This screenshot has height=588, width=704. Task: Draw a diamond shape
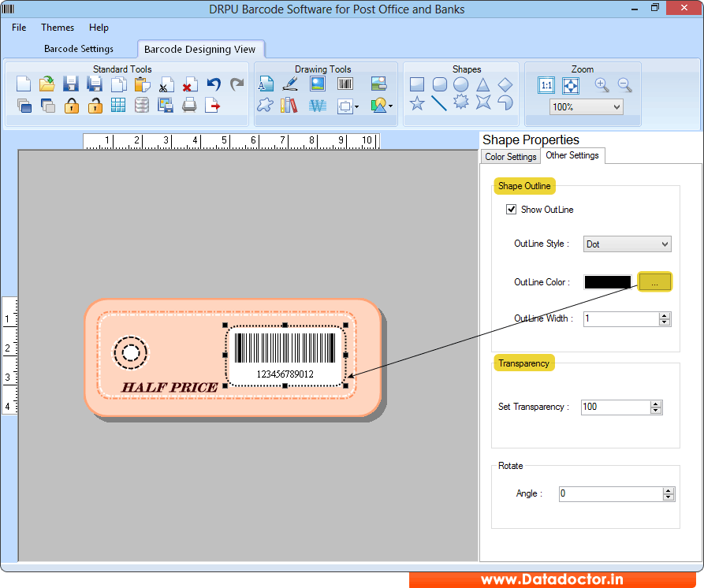tap(505, 84)
